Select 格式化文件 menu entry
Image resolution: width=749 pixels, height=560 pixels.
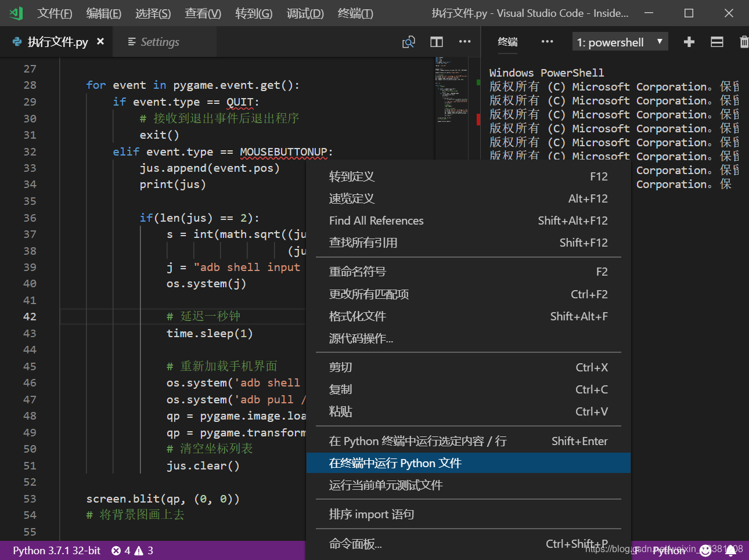[468, 316]
